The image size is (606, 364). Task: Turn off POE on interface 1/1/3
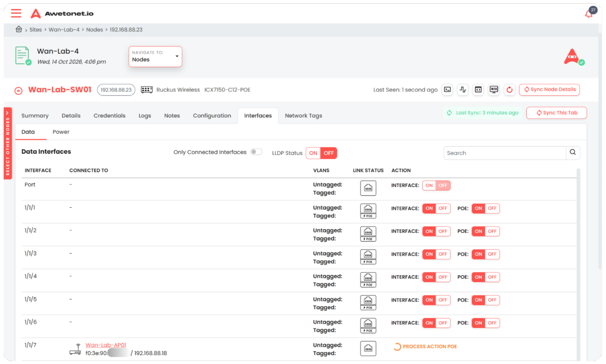(x=492, y=254)
